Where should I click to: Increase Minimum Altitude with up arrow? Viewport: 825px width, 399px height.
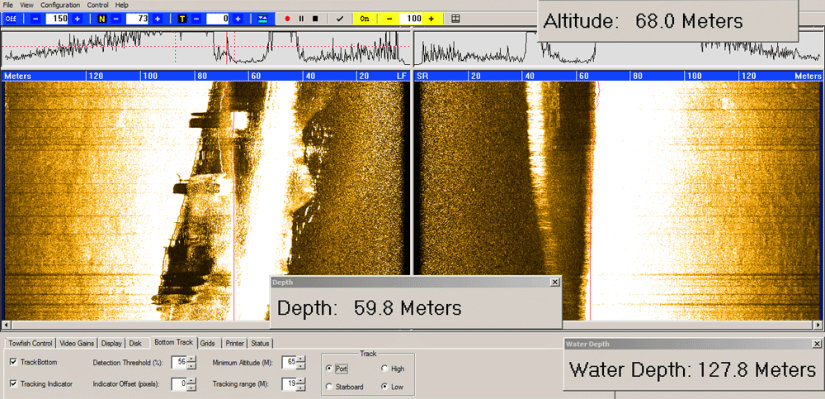pyautogui.click(x=300, y=359)
